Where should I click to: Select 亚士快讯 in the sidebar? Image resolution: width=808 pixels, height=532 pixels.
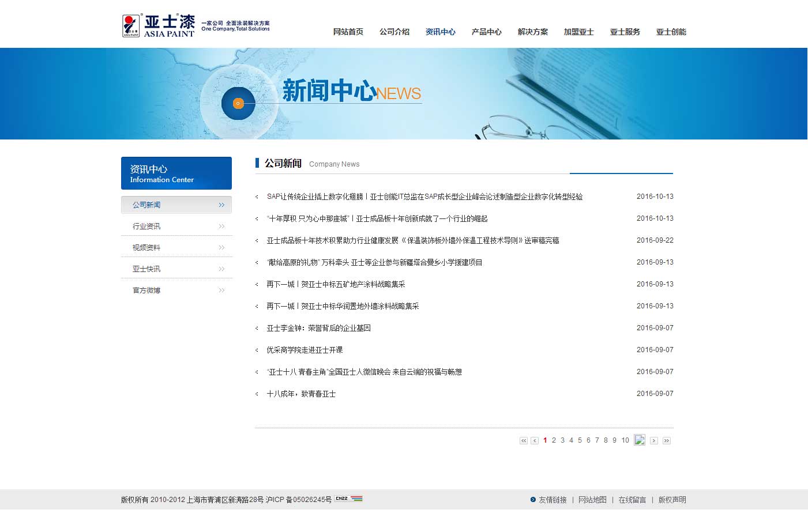point(146,269)
